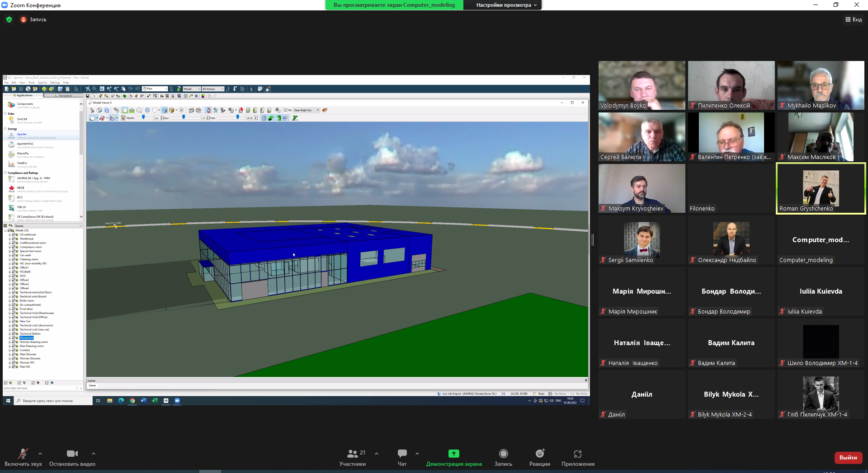Click the solid shaded cube view icon

pos(165,110)
